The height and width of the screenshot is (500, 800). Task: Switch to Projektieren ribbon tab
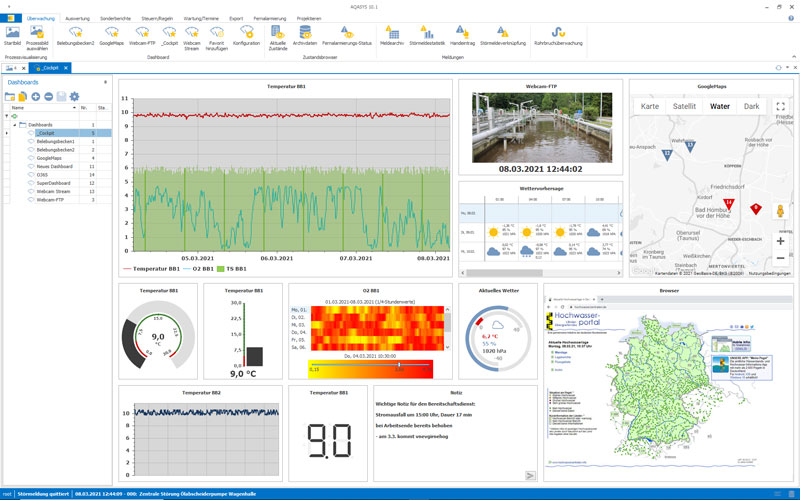tap(309, 18)
